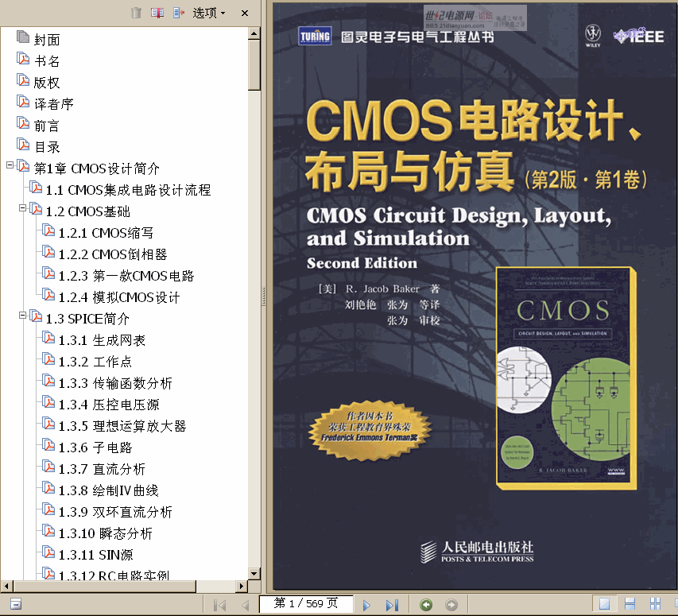678x616 pixels.
Task: Select the 第1章 CMOS设计简介 bookmark
Action: [x=97, y=169]
